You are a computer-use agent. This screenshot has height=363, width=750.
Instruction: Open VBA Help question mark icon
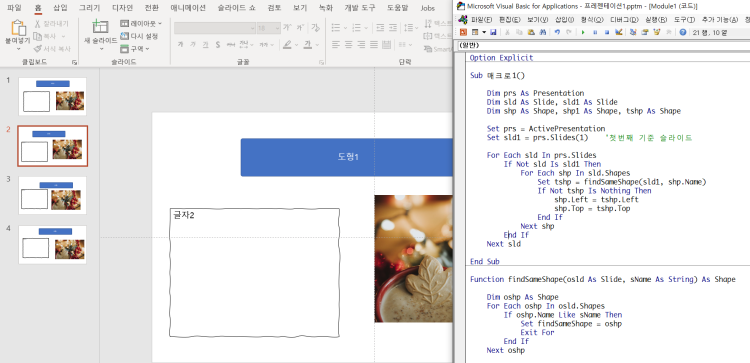click(683, 32)
